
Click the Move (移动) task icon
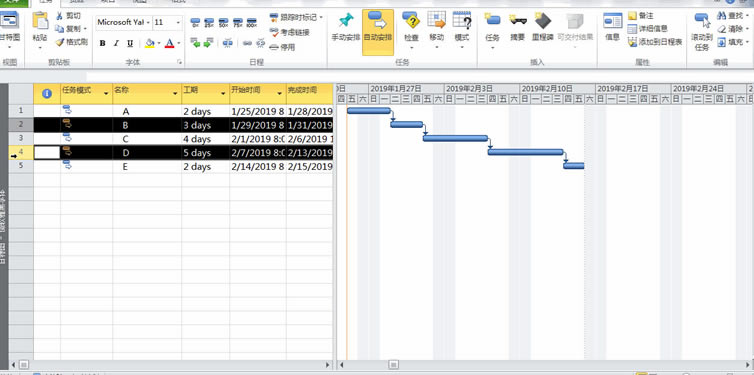coord(437,21)
